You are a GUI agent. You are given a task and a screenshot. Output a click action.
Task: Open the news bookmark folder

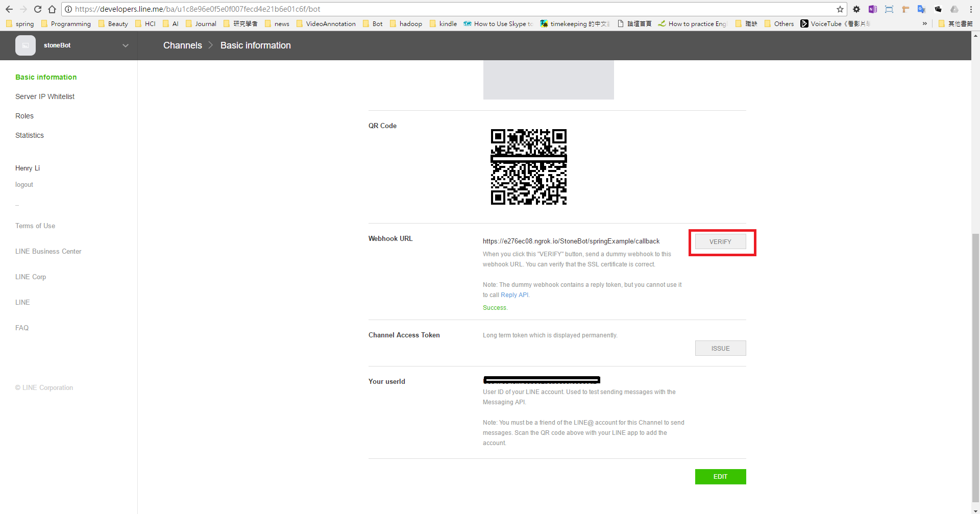click(x=277, y=23)
